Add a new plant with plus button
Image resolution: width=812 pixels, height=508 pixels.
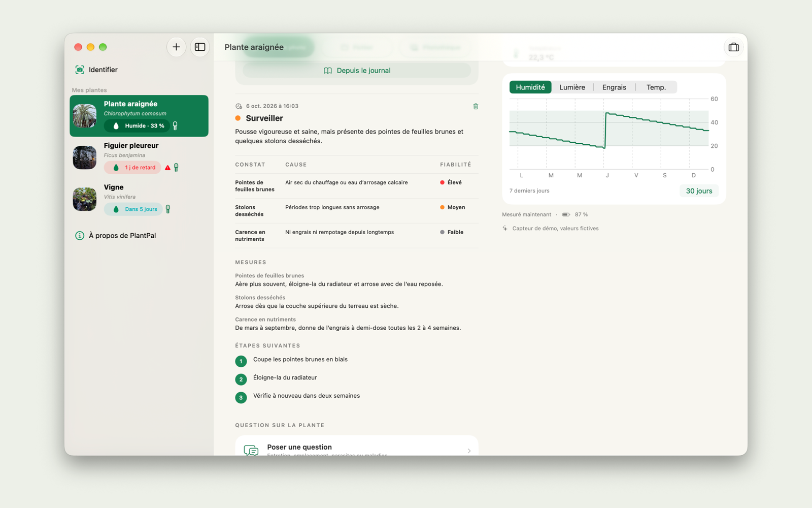point(176,47)
